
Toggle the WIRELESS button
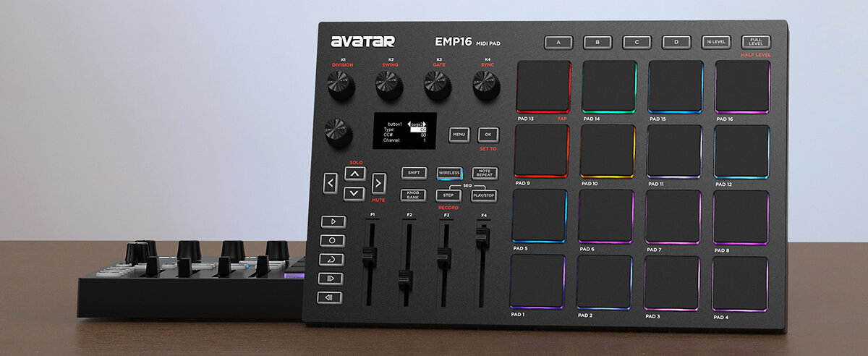pyautogui.click(x=449, y=174)
